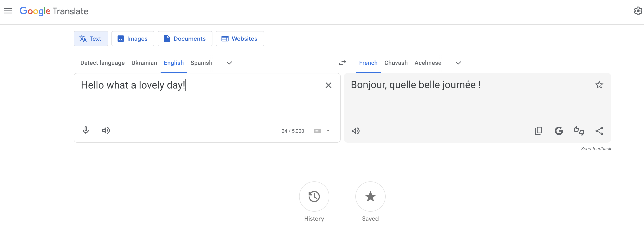Clear the source text with the X

[x=329, y=85]
